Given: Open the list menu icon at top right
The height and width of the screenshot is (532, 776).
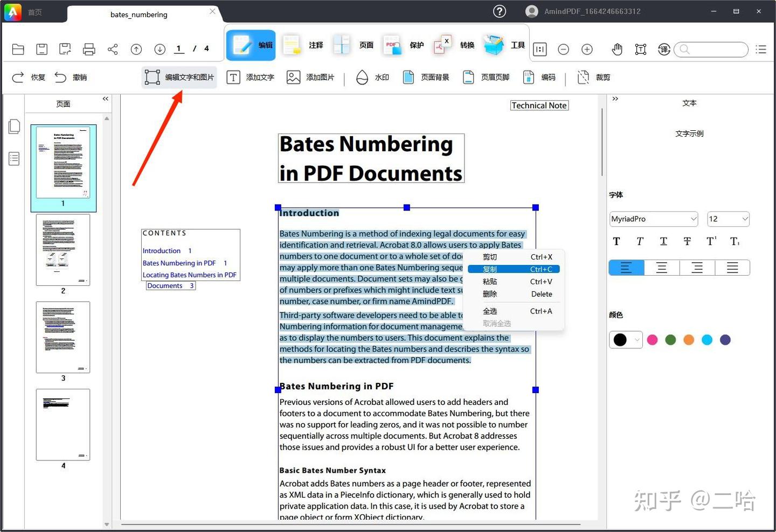Looking at the screenshot, I should coord(761,50).
